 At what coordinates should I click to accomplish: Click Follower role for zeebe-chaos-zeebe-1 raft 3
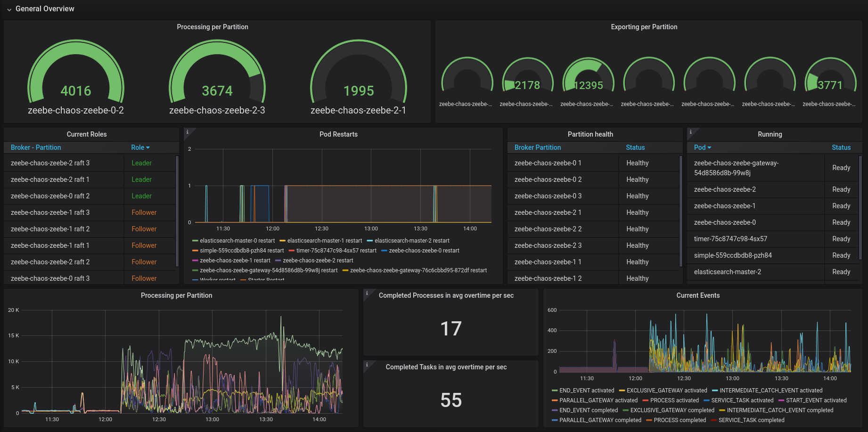click(144, 212)
